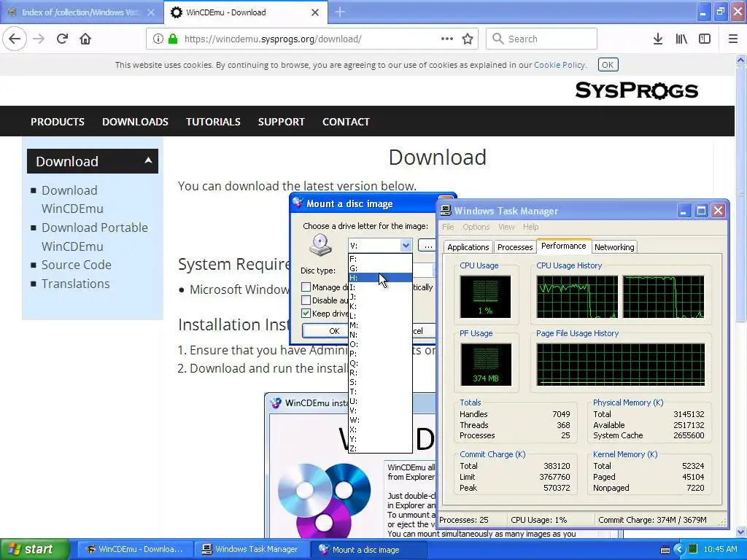Collapse the Download sidebar section arrow
Image resolution: width=747 pixels, height=560 pixels.
(x=148, y=160)
